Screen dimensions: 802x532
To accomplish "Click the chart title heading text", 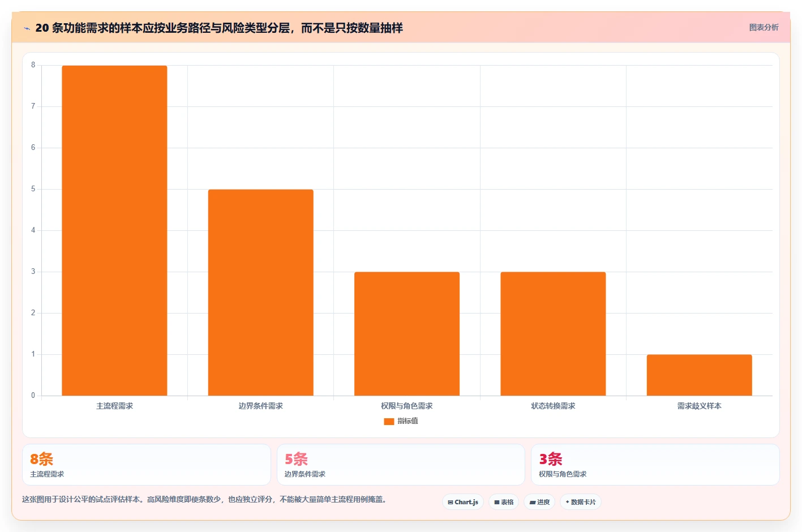I will (x=219, y=28).
